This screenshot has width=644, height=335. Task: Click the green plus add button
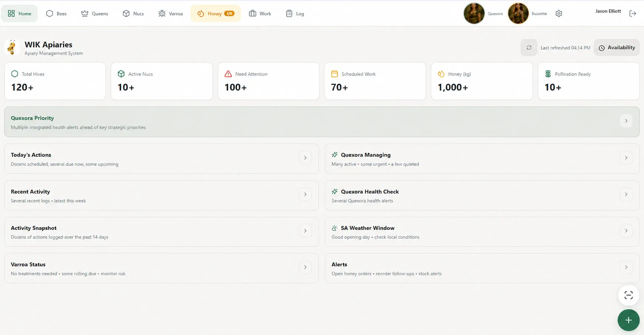click(x=628, y=320)
